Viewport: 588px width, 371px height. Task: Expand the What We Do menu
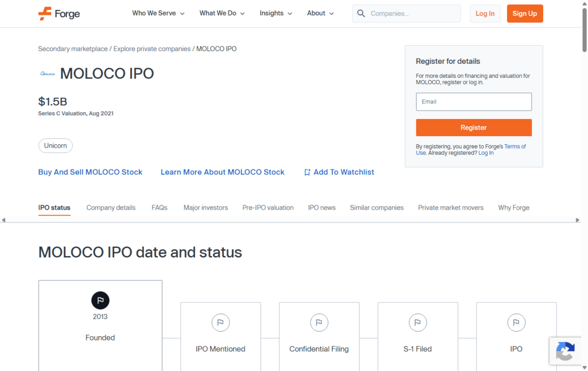(x=222, y=14)
